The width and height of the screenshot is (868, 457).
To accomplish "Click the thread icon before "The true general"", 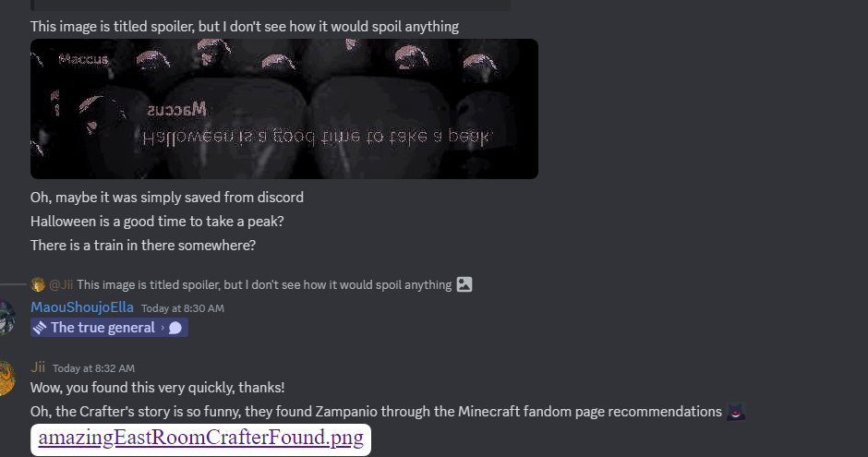I will click(40, 328).
